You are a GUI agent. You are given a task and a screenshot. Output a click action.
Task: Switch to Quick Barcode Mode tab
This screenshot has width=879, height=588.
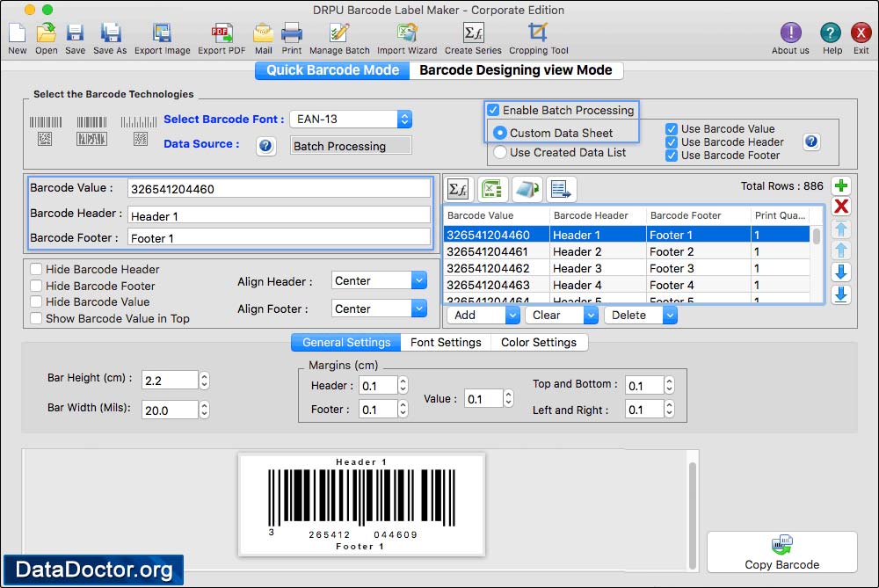332,70
